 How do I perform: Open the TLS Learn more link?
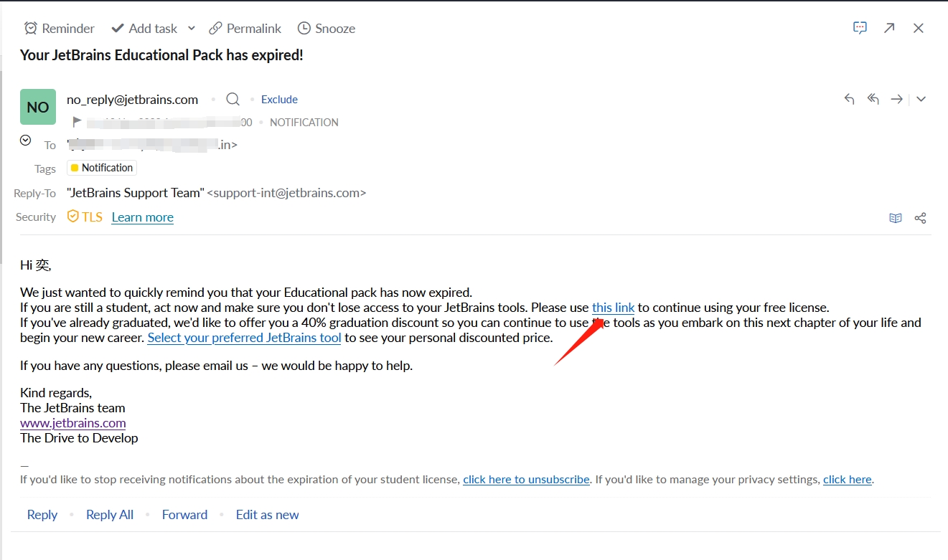(142, 217)
